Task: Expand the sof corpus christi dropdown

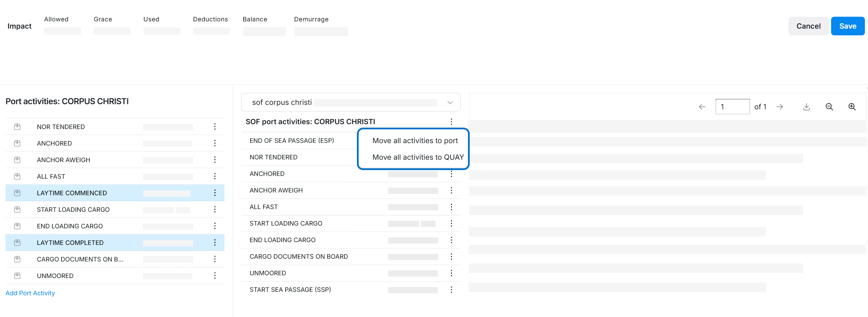Action: [351, 102]
